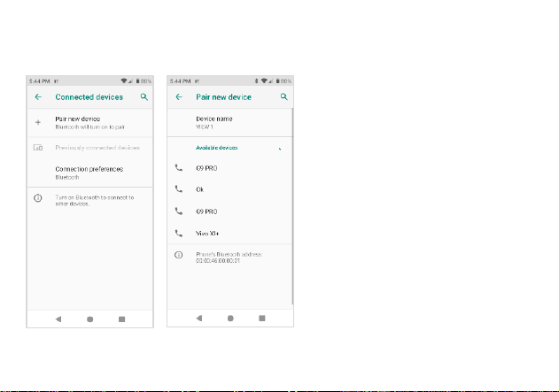Screen dimensions: 559x392
Task: Tap Bluetooth status icon in right phone status bar
Action: coord(256,81)
